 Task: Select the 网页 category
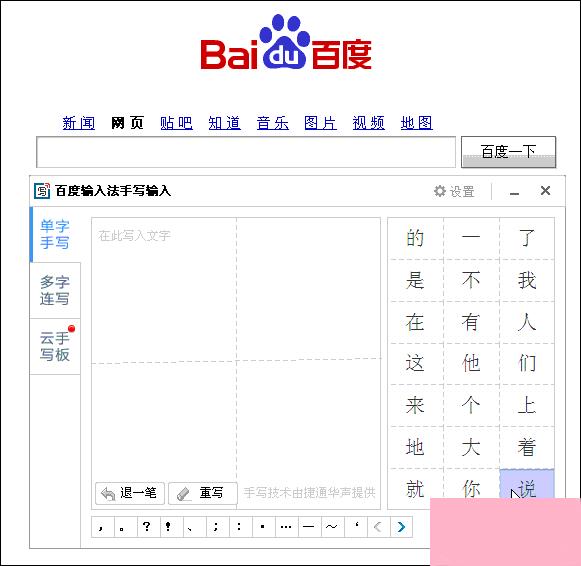point(127,123)
